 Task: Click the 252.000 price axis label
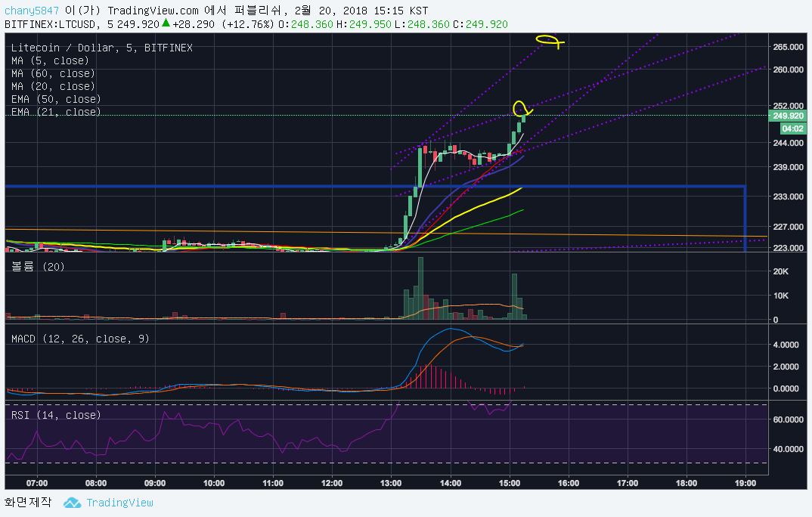pyautogui.click(x=788, y=106)
